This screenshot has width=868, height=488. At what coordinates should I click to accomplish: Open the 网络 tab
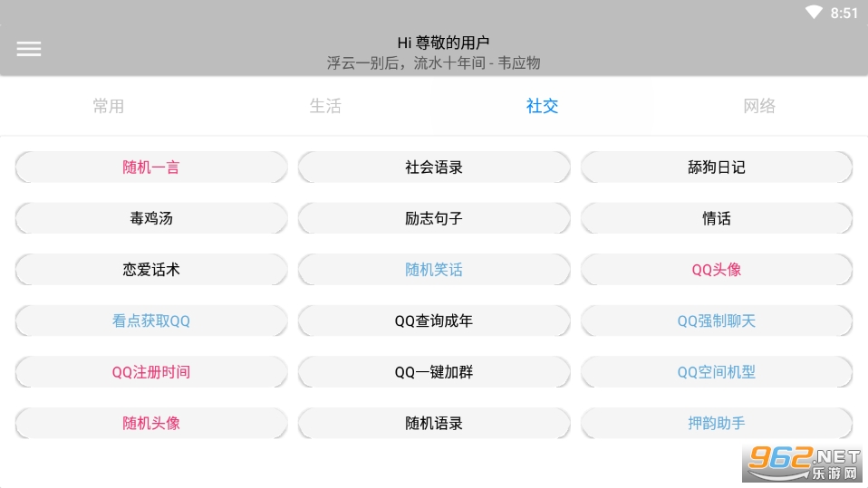(759, 106)
